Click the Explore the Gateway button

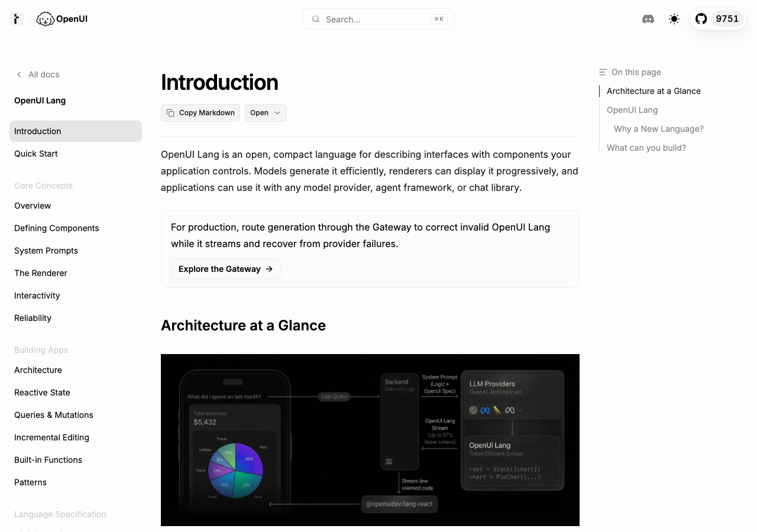click(x=226, y=269)
